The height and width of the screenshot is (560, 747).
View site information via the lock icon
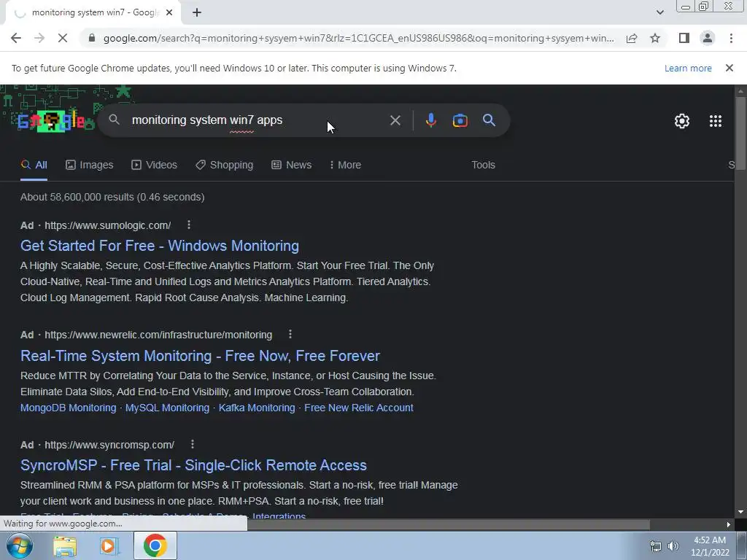92,38
